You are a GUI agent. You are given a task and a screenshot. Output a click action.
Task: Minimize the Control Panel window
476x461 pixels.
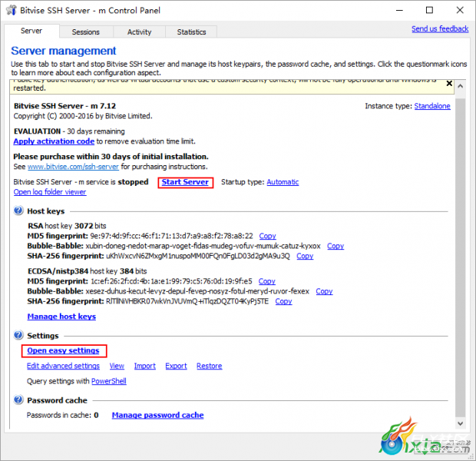[x=399, y=10]
